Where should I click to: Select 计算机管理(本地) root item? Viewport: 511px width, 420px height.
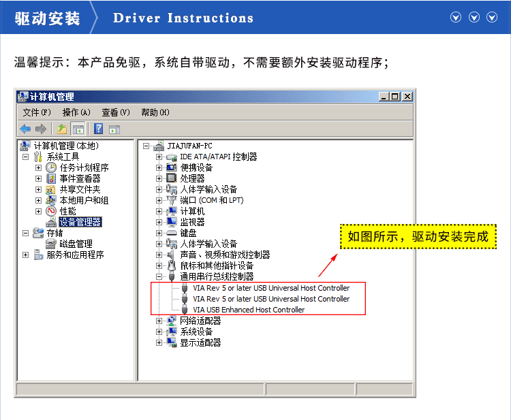pos(66,146)
